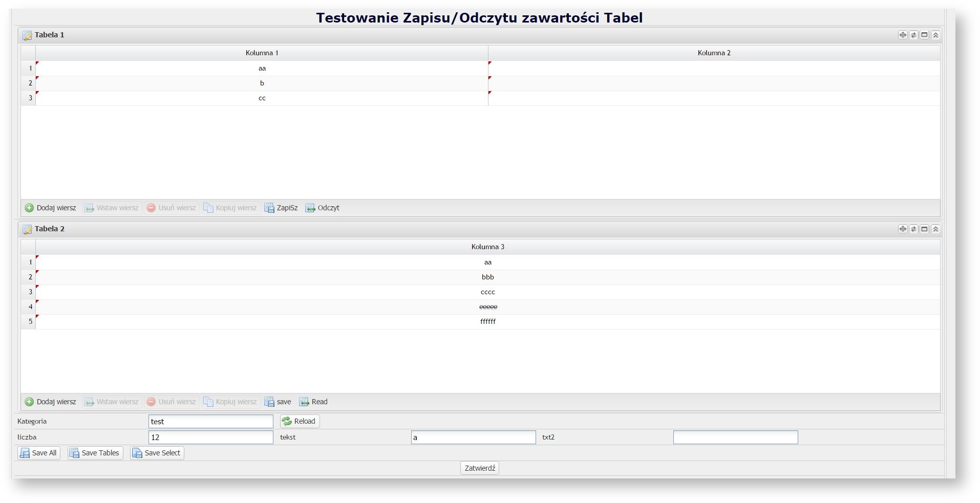
Task: Click the Save Select button
Action: [x=157, y=453]
